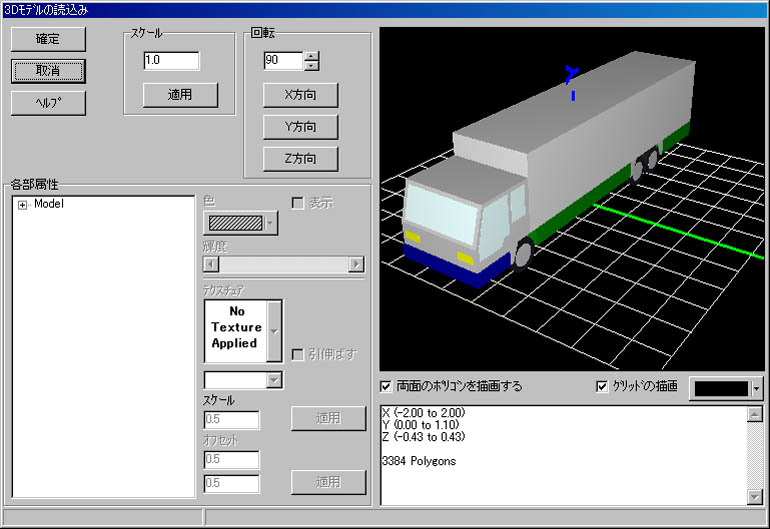Click the texture スケール field showing 0.5
The width and height of the screenshot is (770, 529).
pyautogui.click(x=231, y=419)
